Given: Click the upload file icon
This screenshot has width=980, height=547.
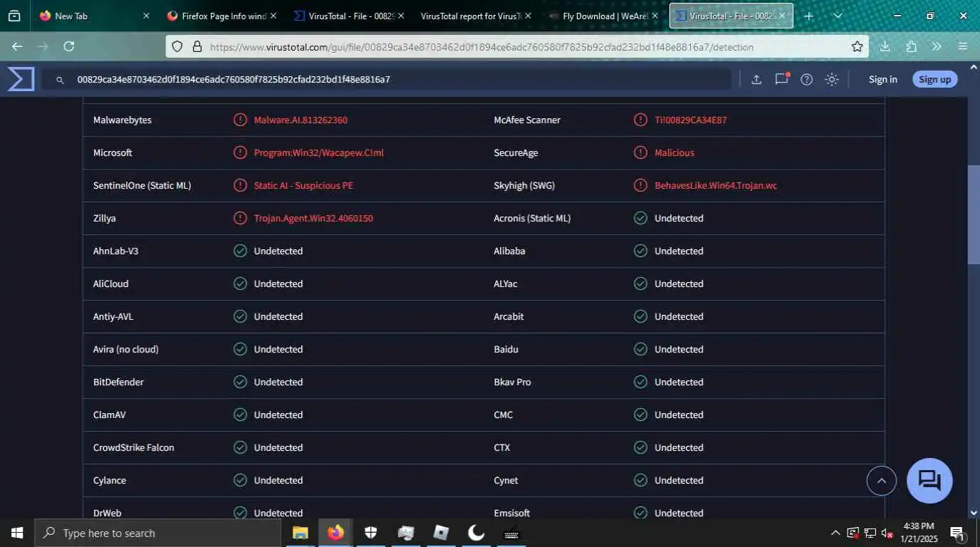Looking at the screenshot, I should point(756,79).
